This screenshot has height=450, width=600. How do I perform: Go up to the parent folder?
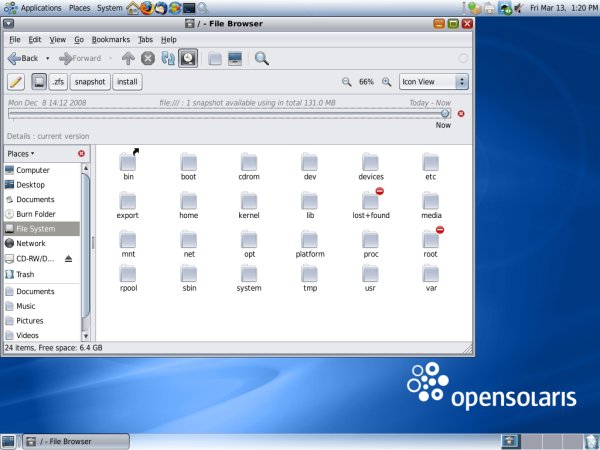(x=128, y=59)
